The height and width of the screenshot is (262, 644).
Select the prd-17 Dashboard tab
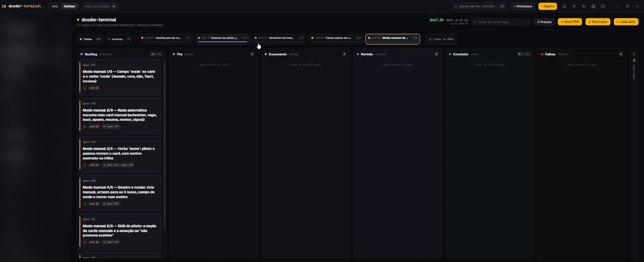(166, 39)
